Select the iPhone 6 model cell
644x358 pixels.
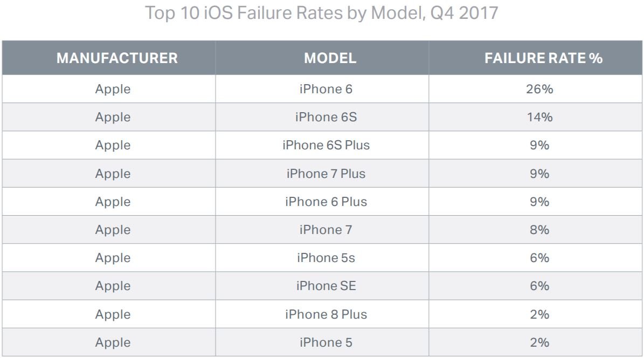(x=322, y=89)
